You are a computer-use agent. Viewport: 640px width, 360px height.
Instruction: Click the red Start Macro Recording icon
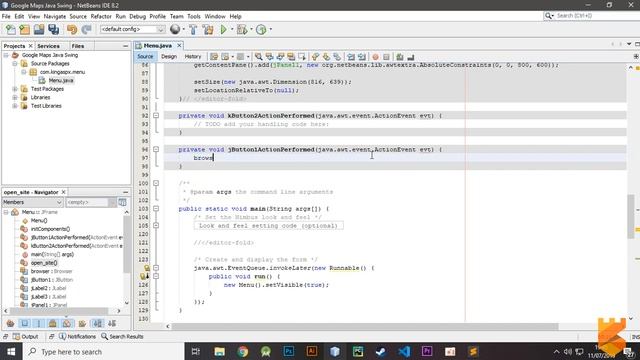coord(375,57)
